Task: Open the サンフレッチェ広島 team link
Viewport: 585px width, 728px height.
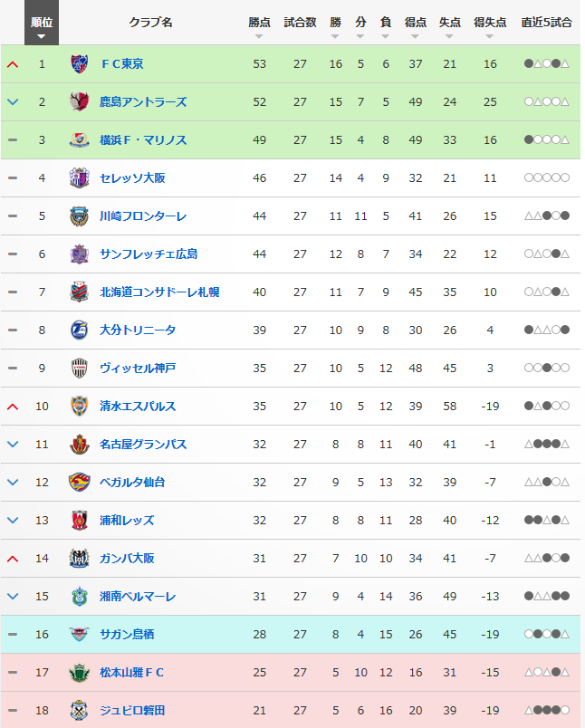Action: point(149,254)
